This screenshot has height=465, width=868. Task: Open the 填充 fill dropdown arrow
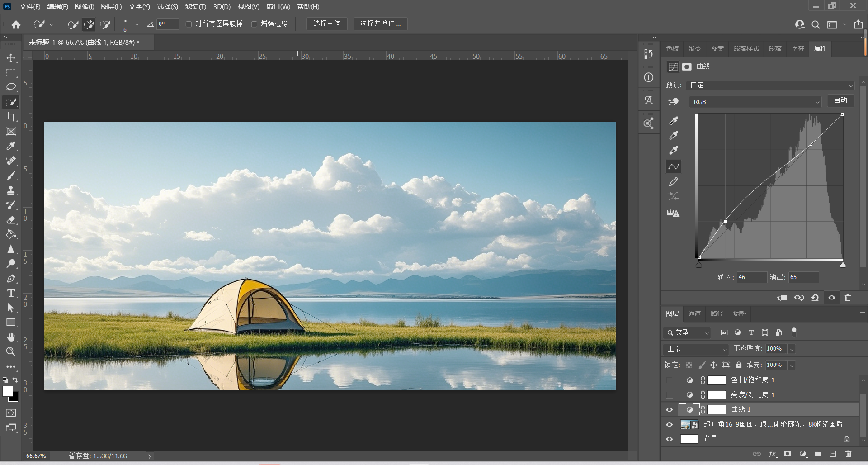click(x=792, y=365)
